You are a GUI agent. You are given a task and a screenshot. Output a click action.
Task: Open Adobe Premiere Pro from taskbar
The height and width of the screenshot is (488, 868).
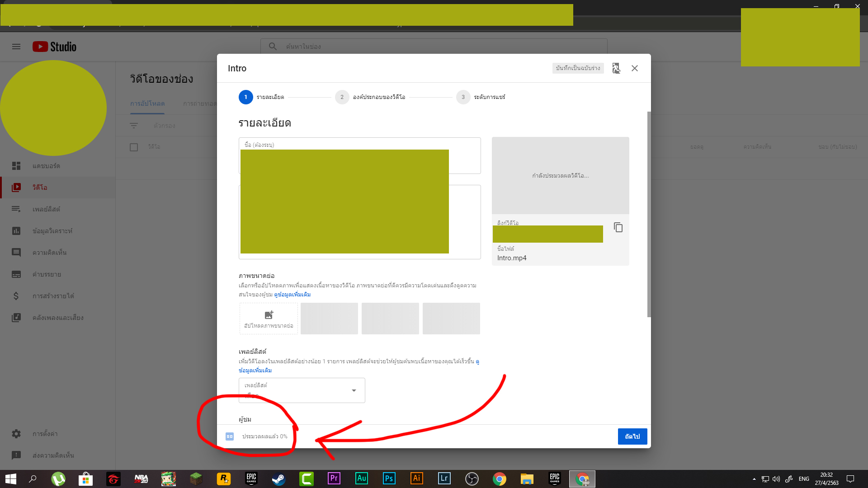point(334,479)
